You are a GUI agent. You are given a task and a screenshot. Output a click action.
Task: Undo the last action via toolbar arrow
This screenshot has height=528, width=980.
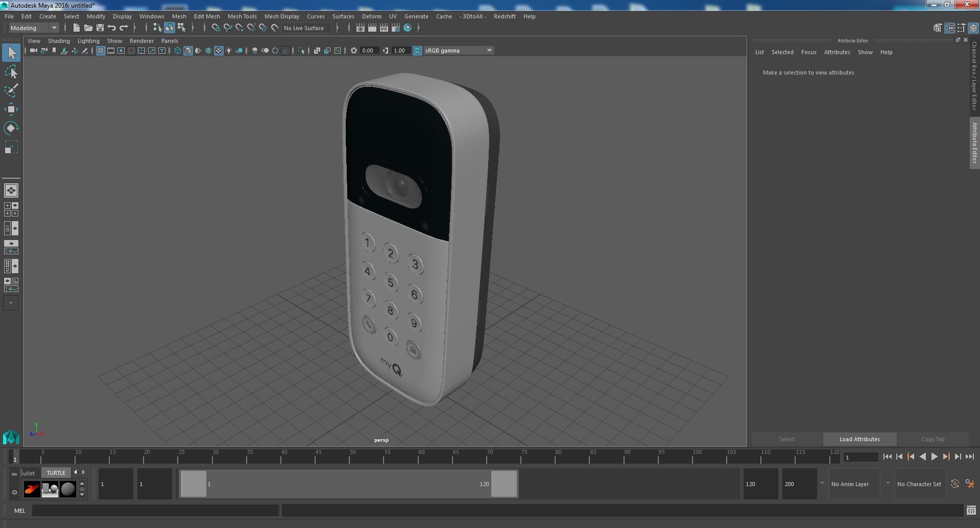click(112, 28)
